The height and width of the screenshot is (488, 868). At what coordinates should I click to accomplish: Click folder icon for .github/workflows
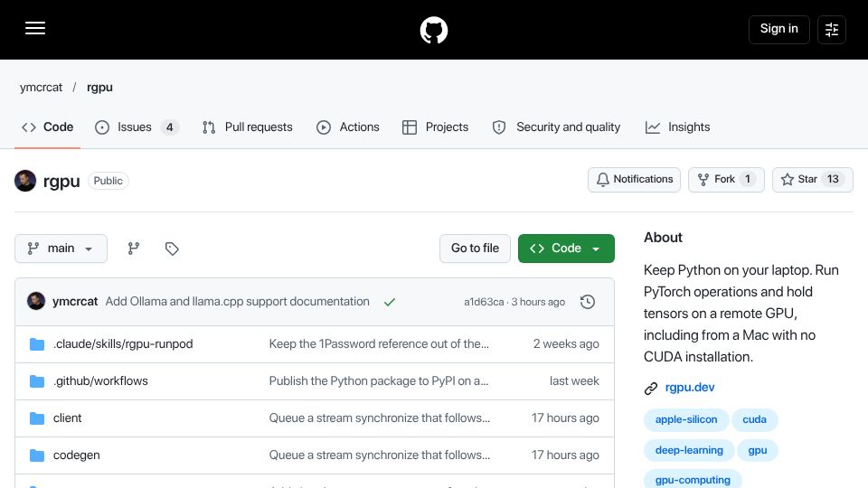coord(37,381)
